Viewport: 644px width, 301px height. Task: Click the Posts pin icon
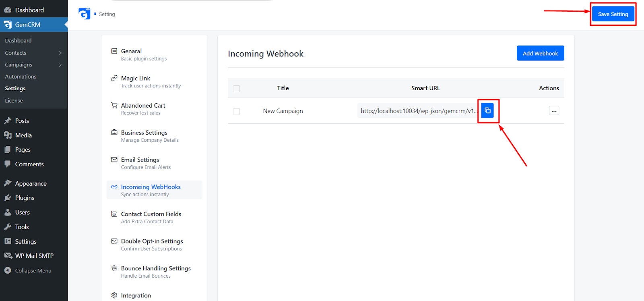click(8, 120)
